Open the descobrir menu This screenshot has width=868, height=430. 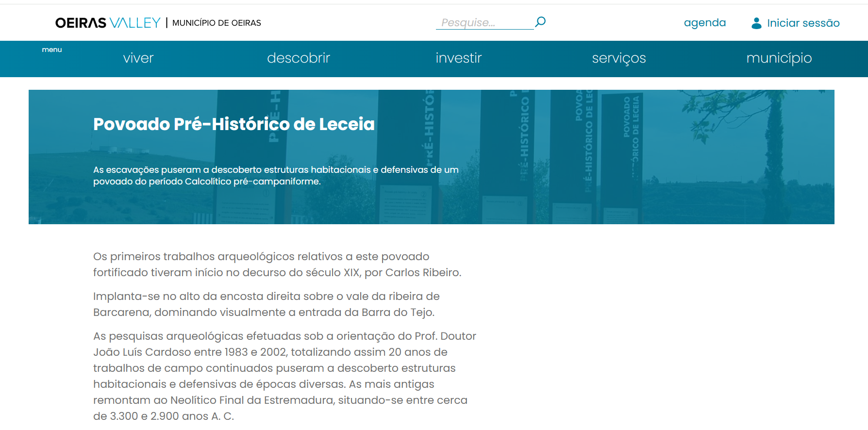[299, 58]
